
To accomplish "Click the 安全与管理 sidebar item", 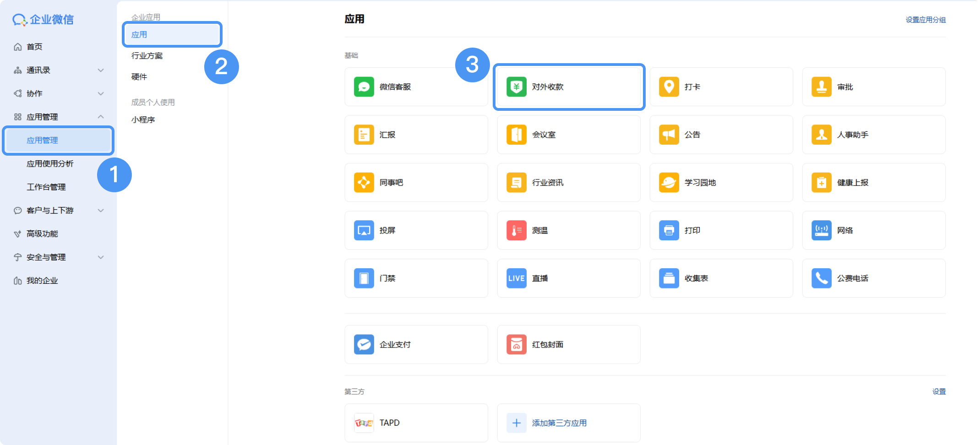I will pyautogui.click(x=46, y=257).
